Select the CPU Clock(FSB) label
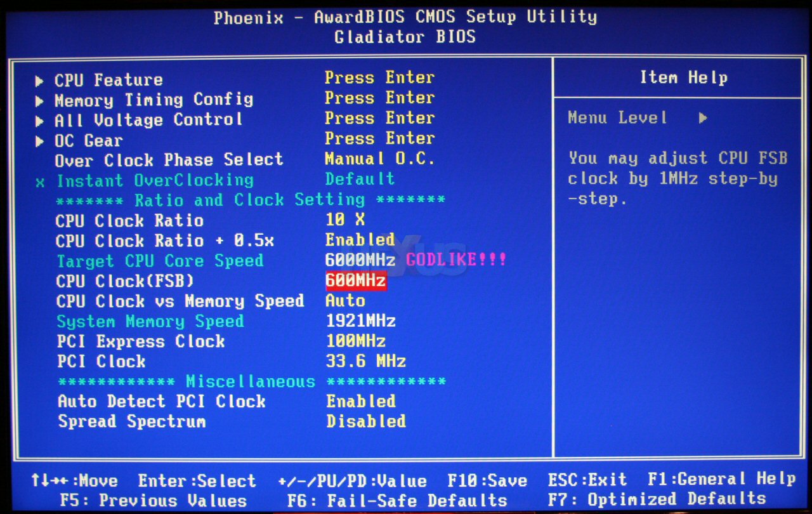 [x=125, y=281]
